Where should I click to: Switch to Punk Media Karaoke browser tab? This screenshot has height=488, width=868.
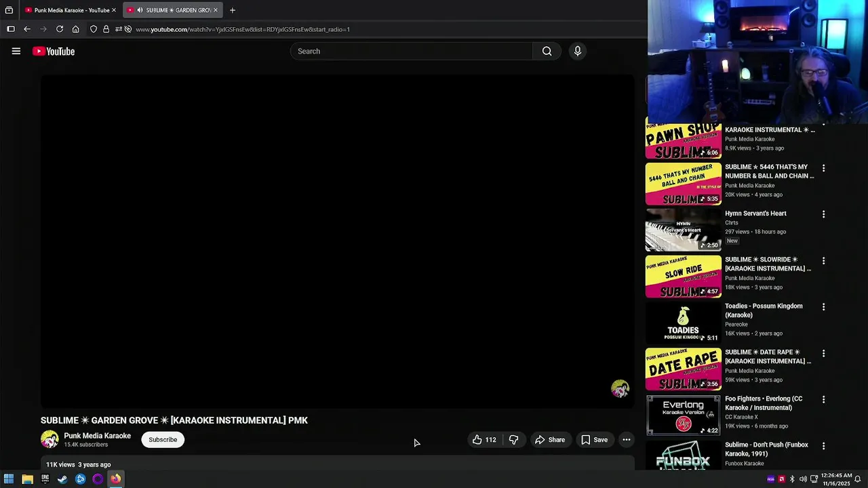click(x=71, y=10)
